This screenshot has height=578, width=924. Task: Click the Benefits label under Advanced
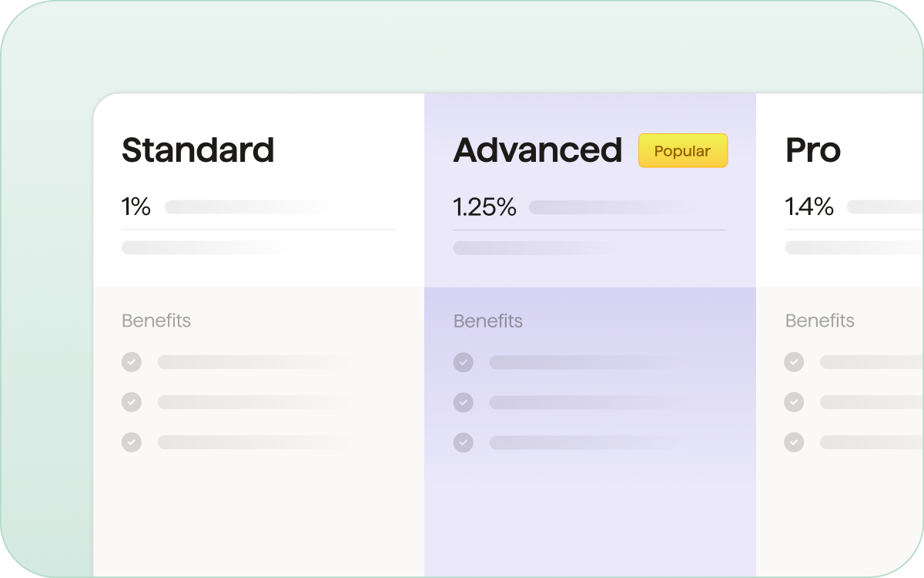coord(488,321)
